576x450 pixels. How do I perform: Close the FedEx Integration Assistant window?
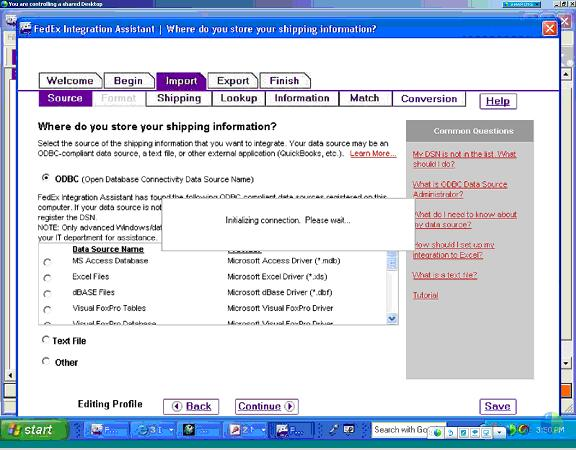tap(550, 29)
